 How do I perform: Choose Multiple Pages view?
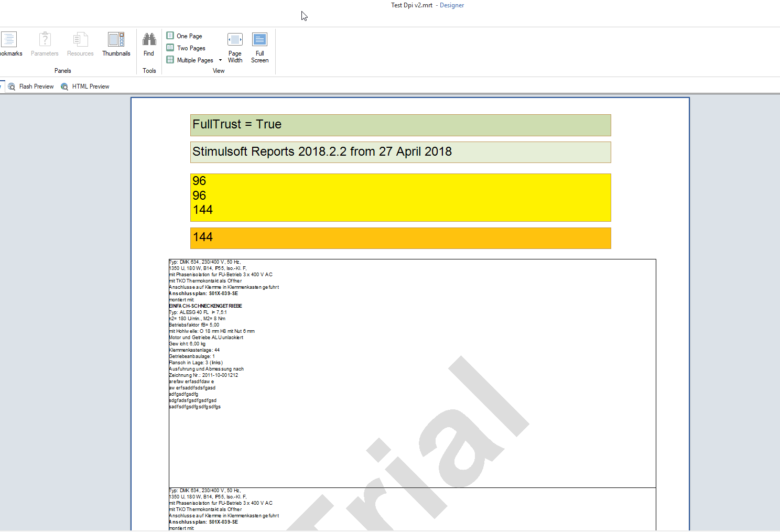point(190,60)
